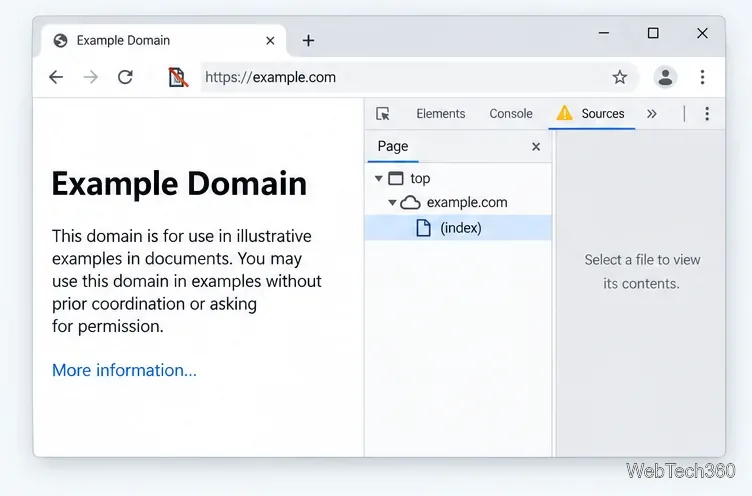Collapse the example.com tree node

392,202
